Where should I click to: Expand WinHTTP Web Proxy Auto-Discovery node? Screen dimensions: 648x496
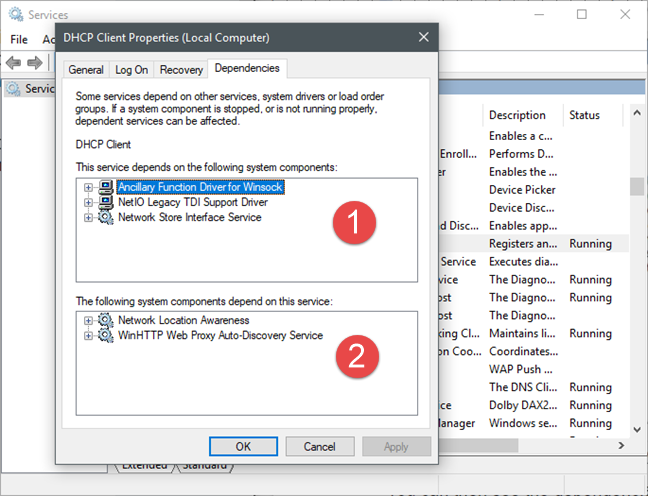coord(88,336)
